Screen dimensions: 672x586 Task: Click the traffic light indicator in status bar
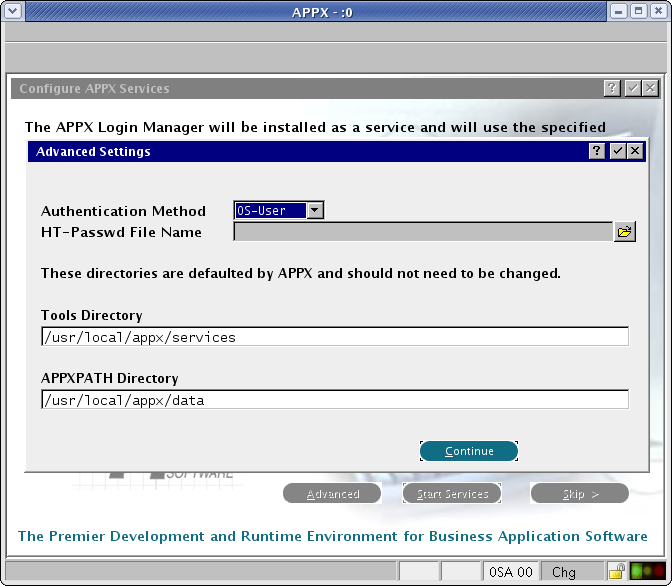coord(647,572)
